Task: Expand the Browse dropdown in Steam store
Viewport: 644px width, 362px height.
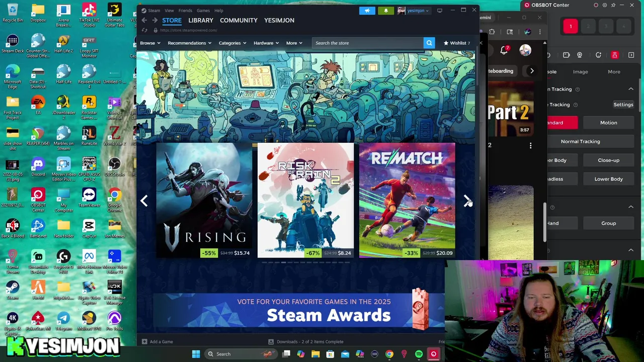Action: [x=150, y=43]
